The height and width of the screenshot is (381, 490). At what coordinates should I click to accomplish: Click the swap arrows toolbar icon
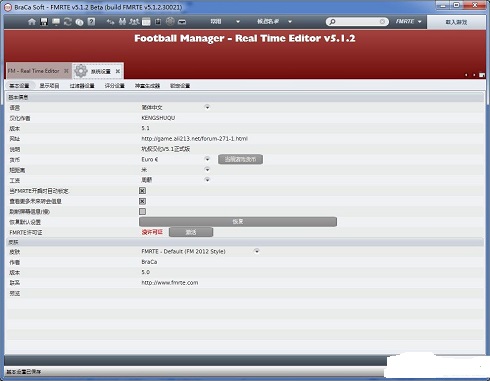tap(110, 22)
